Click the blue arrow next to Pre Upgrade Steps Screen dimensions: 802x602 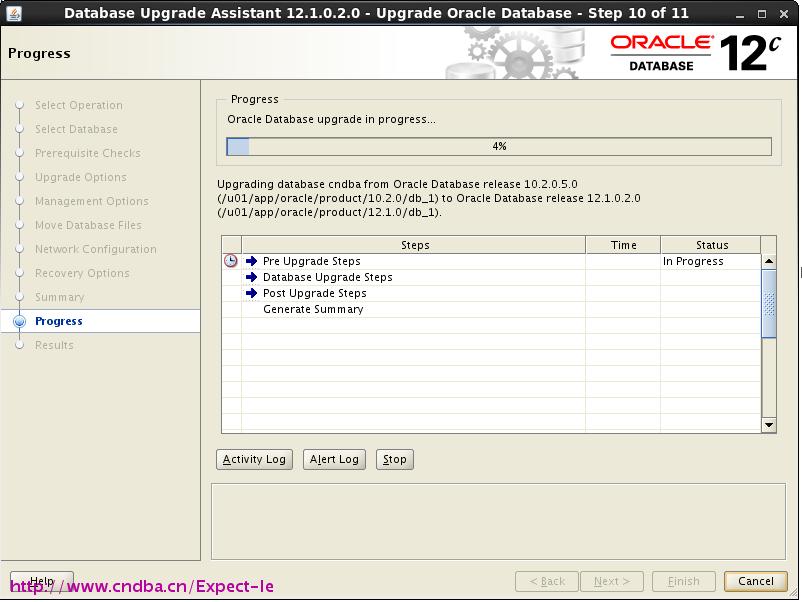pyautogui.click(x=251, y=261)
